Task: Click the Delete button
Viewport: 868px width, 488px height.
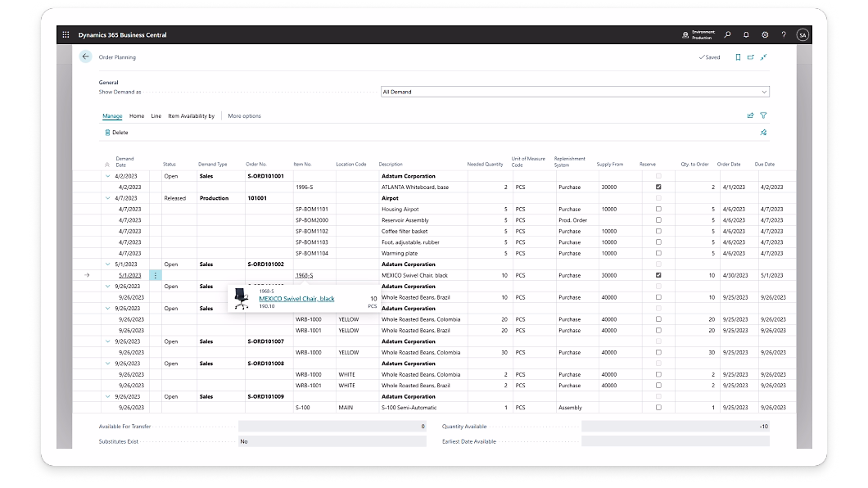Action: (116, 133)
